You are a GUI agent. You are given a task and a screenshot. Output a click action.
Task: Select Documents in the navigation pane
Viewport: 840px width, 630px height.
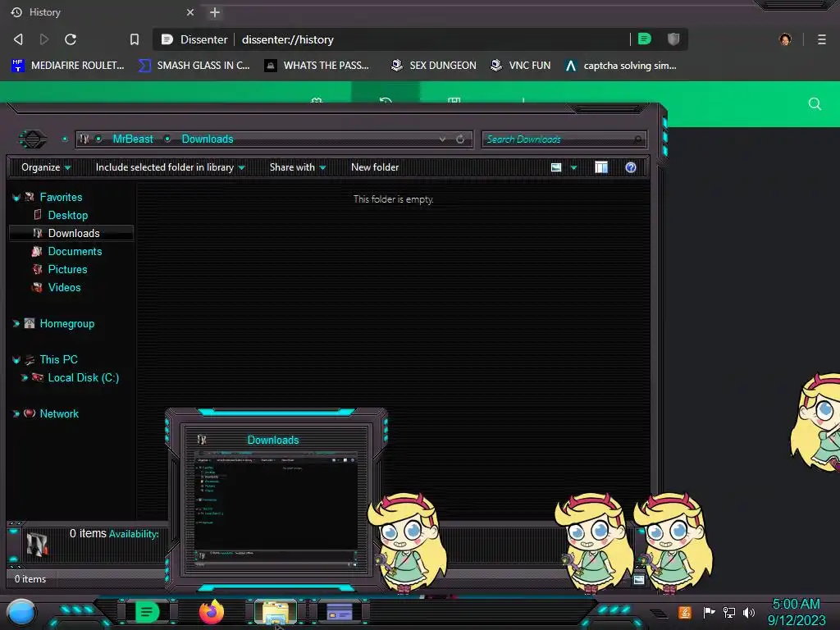click(75, 251)
